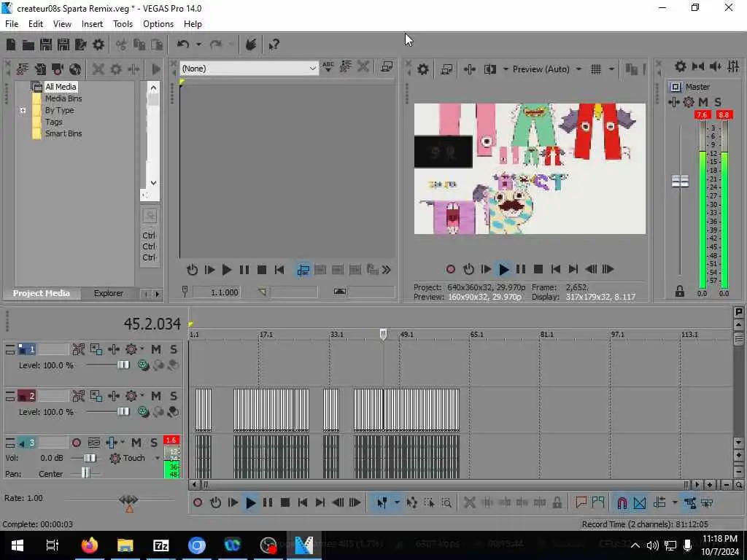The width and height of the screenshot is (747, 560).
Task: Open the Edit menu
Action: (x=36, y=24)
